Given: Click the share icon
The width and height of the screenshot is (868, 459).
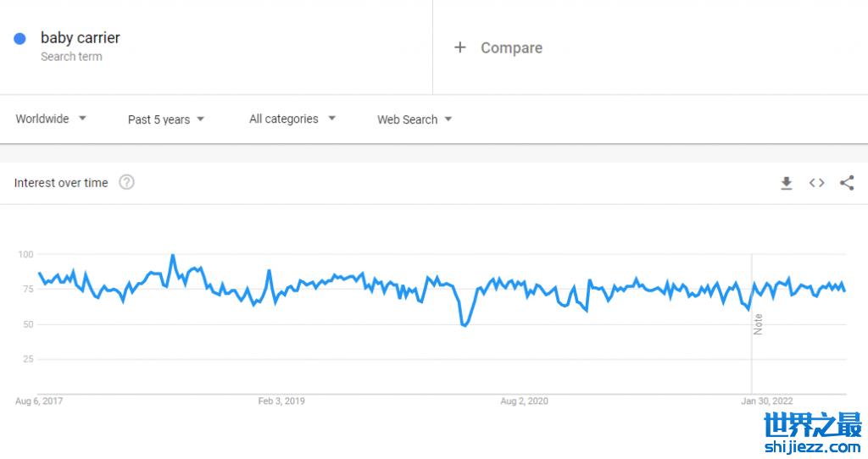Looking at the screenshot, I should click(x=847, y=183).
